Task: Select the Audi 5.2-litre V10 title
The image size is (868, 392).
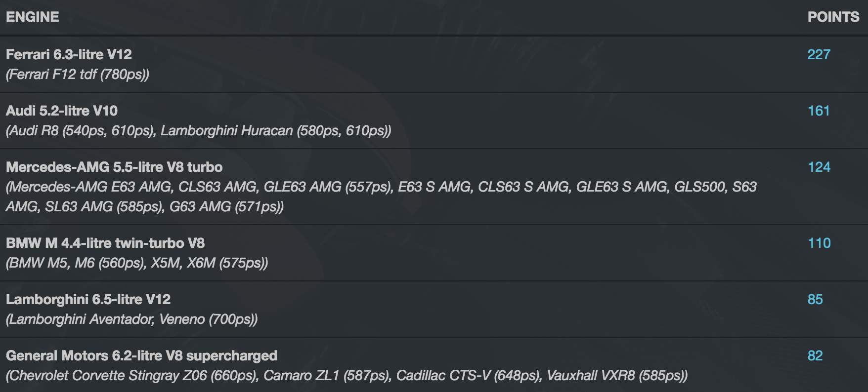Action: point(62,111)
